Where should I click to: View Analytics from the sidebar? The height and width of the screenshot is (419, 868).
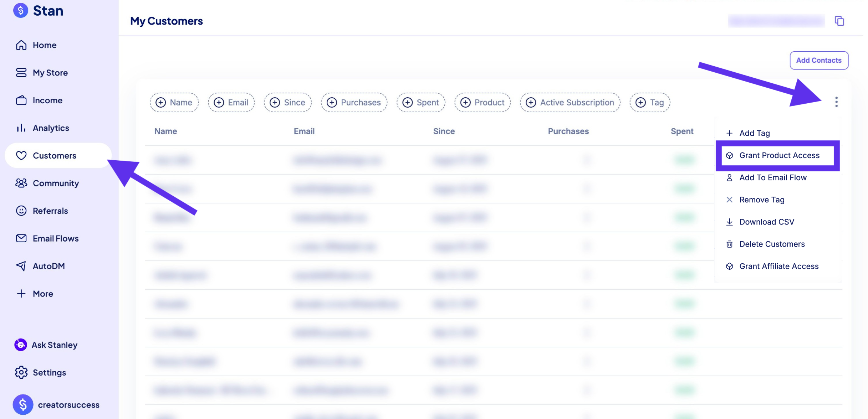[x=42, y=128]
